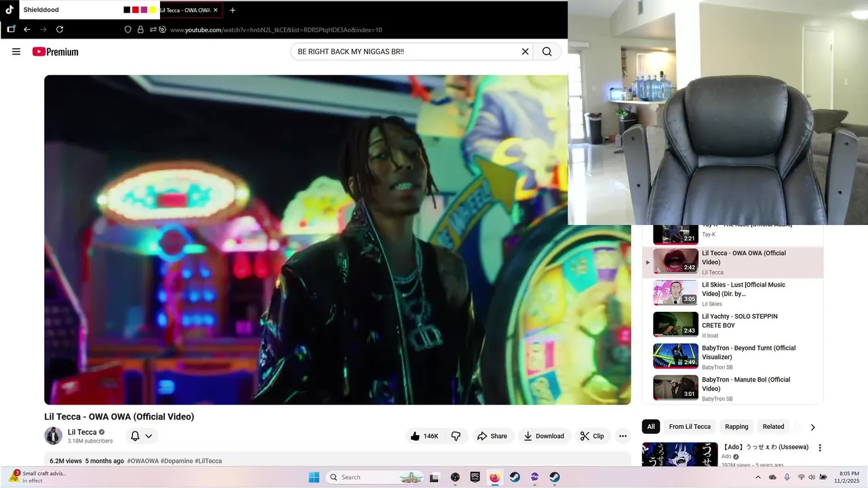
Task: Click the video title Lil Tecca - OWA OWA
Action: click(x=119, y=417)
